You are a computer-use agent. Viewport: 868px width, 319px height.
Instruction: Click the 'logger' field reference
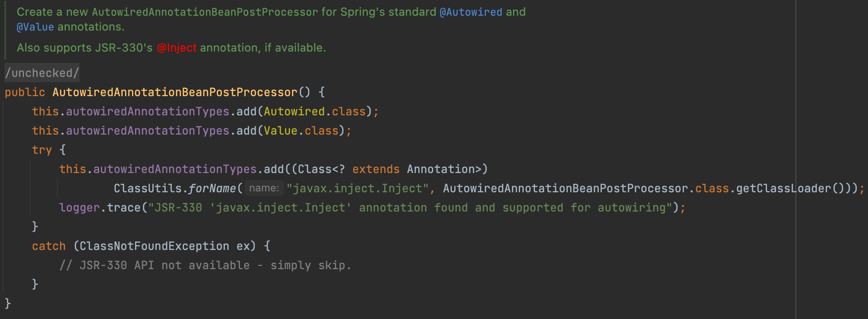(80, 208)
